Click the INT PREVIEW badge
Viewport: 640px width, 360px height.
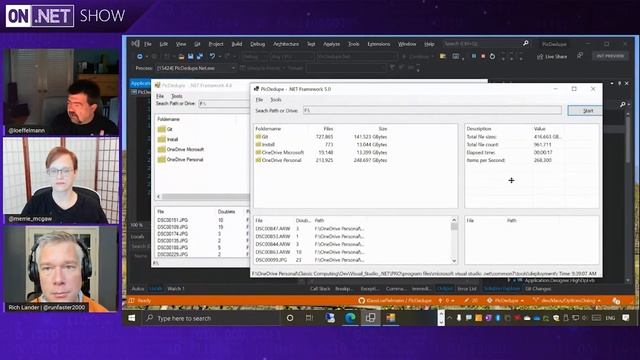coord(610,56)
